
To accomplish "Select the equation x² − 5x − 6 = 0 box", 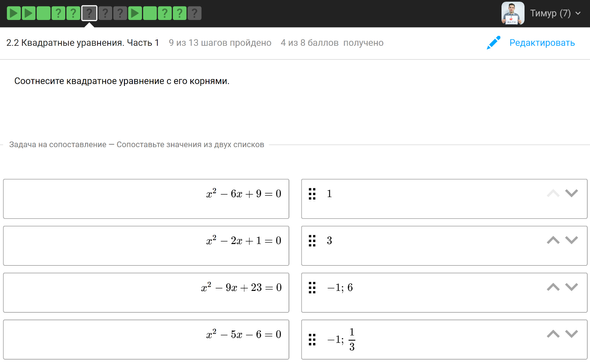I will pos(146,339).
